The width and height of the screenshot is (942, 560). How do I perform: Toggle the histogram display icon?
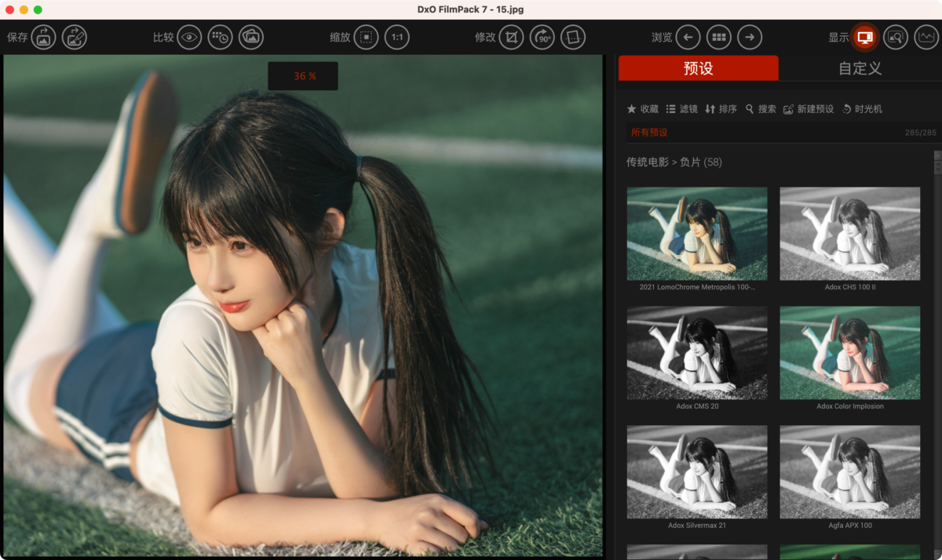click(x=926, y=37)
